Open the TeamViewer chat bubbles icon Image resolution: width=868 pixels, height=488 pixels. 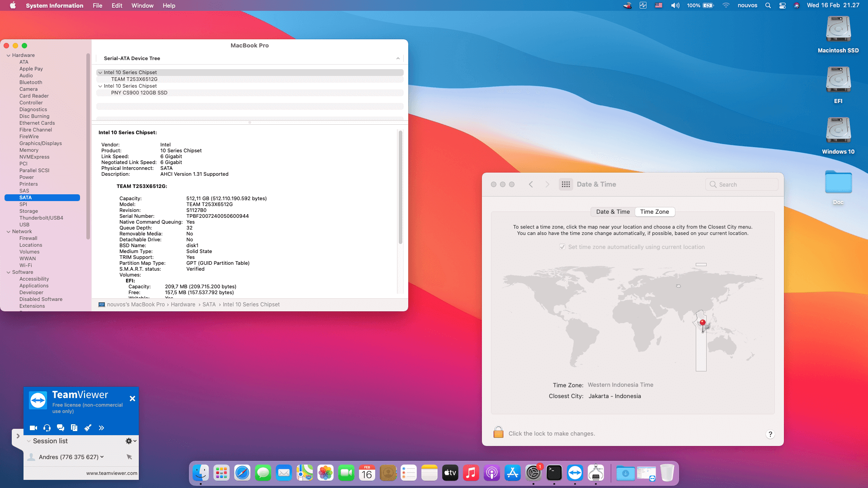61,427
